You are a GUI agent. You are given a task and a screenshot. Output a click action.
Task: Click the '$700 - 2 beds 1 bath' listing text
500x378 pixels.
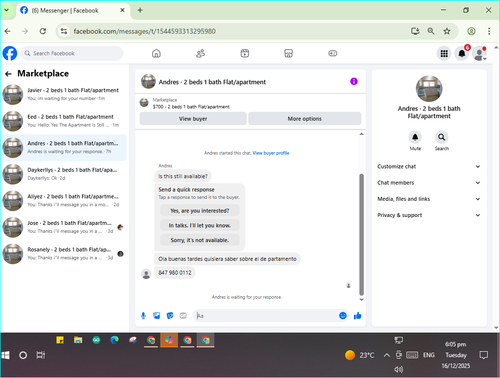tap(191, 107)
